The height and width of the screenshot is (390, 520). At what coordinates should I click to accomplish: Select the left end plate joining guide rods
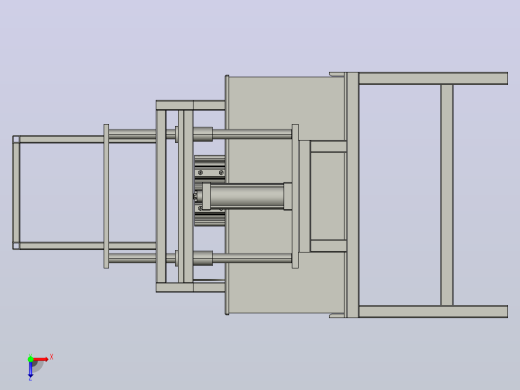click(106, 196)
